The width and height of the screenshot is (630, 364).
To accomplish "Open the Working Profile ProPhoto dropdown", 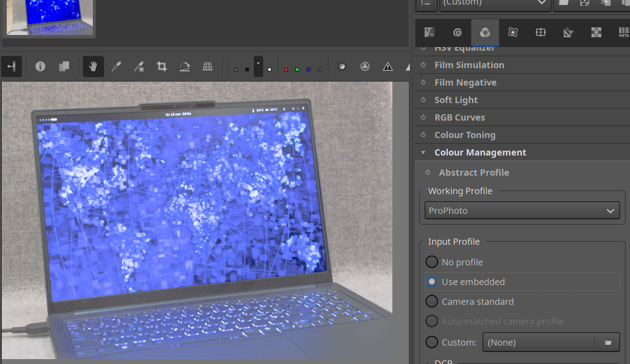I will click(x=522, y=210).
